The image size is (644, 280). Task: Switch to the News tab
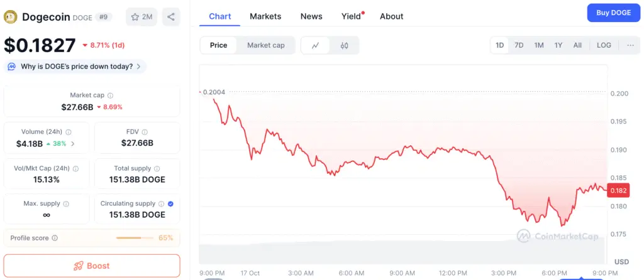[311, 16]
